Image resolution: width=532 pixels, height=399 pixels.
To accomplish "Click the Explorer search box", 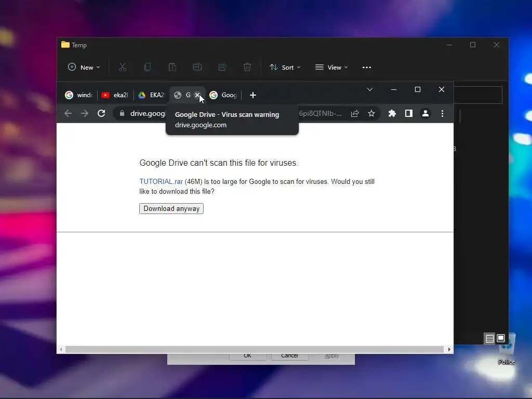I will (478, 95).
